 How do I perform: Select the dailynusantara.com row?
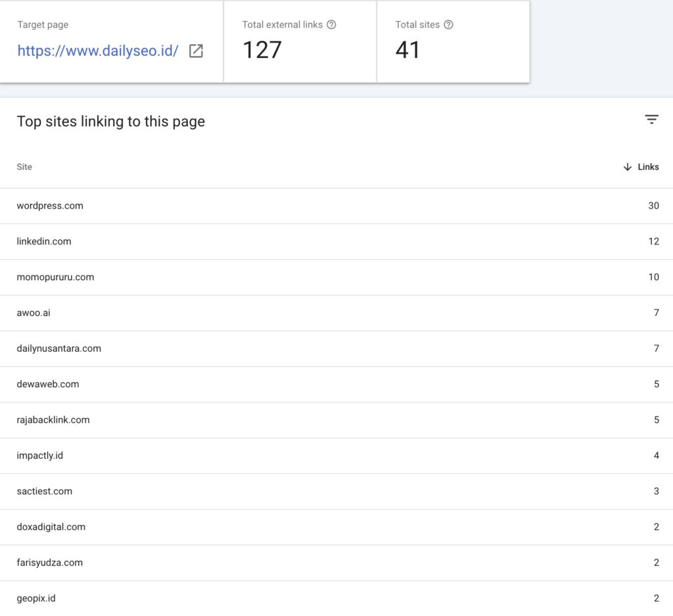pyautogui.click(x=336, y=348)
